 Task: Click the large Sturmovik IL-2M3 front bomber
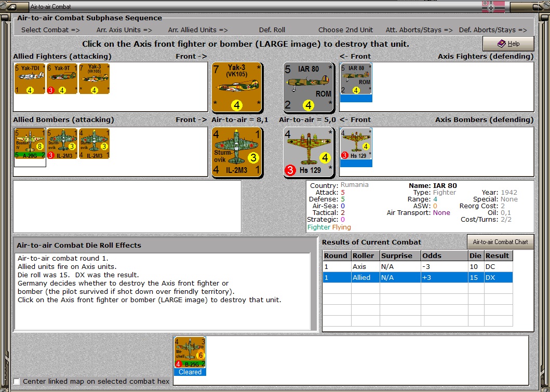point(237,152)
